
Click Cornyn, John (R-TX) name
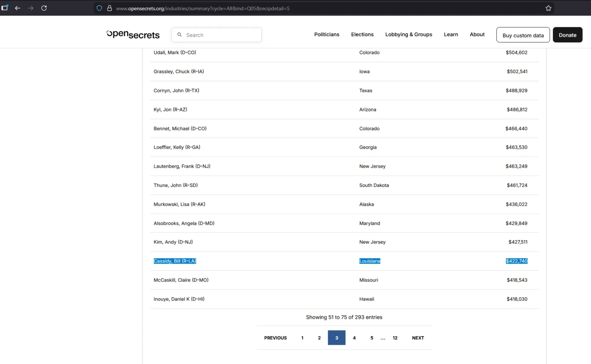pyautogui.click(x=176, y=91)
